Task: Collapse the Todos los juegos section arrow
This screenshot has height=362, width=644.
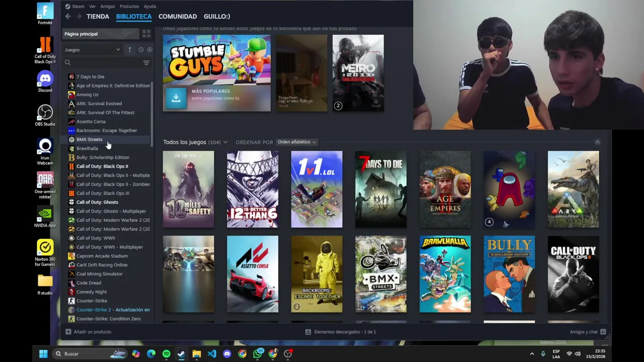Action: (598, 142)
